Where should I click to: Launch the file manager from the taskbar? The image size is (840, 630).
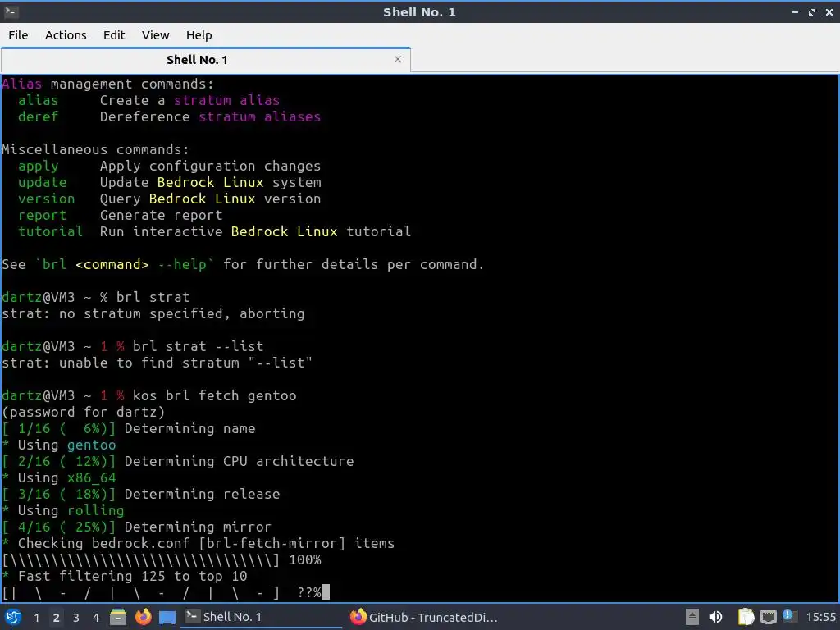click(x=118, y=617)
